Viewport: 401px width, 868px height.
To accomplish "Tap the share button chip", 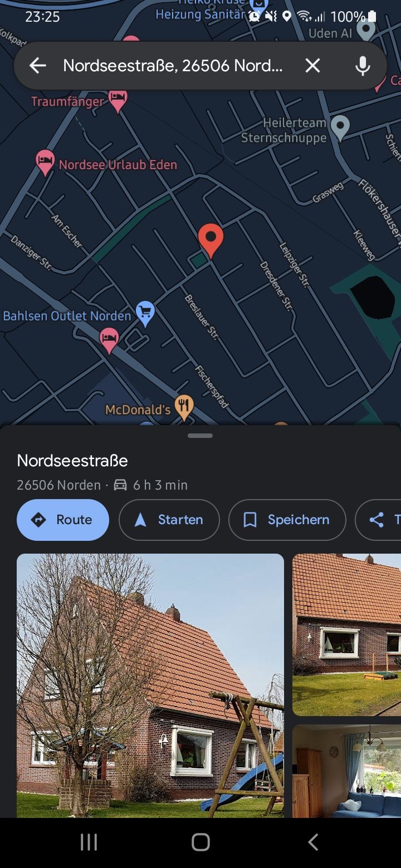I will point(379,520).
